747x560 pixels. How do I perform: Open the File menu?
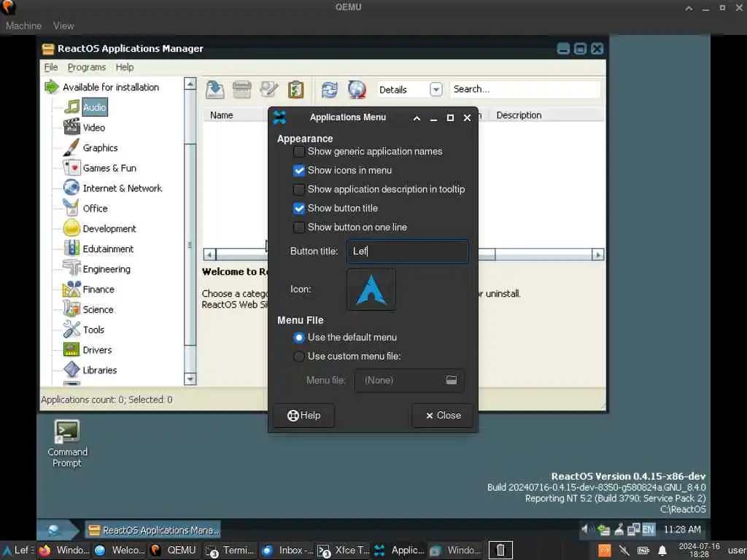pyautogui.click(x=50, y=67)
